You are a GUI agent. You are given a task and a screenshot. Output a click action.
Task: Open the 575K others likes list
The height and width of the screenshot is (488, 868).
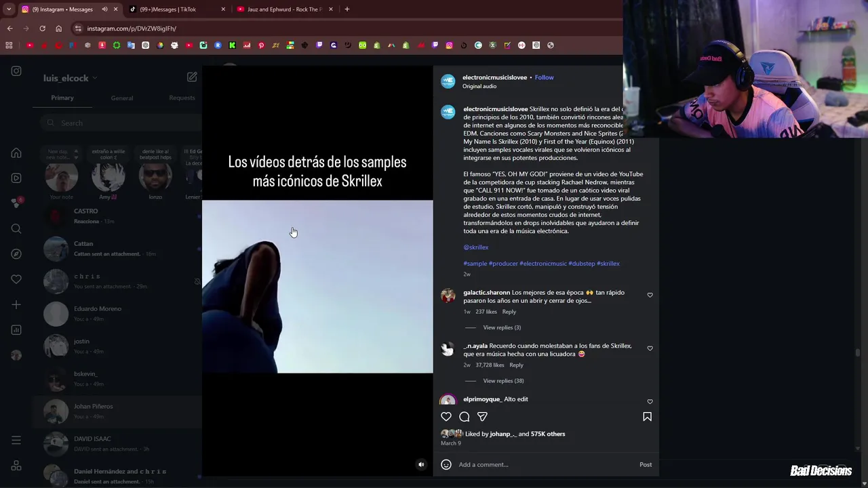point(548,434)
